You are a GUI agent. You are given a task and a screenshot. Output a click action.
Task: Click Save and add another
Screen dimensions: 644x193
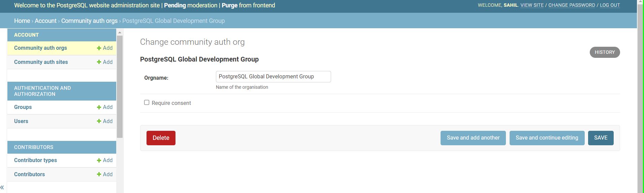(x=473, y=138)
